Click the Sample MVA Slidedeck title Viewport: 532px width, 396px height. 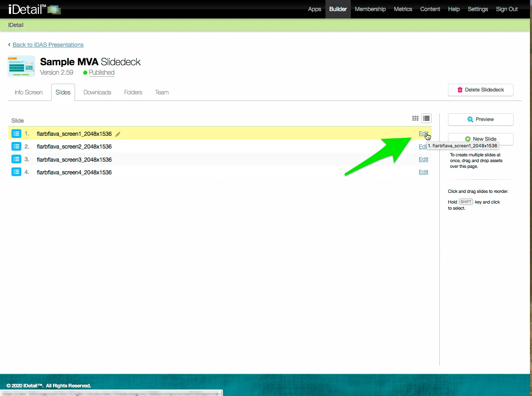point(90,62)
